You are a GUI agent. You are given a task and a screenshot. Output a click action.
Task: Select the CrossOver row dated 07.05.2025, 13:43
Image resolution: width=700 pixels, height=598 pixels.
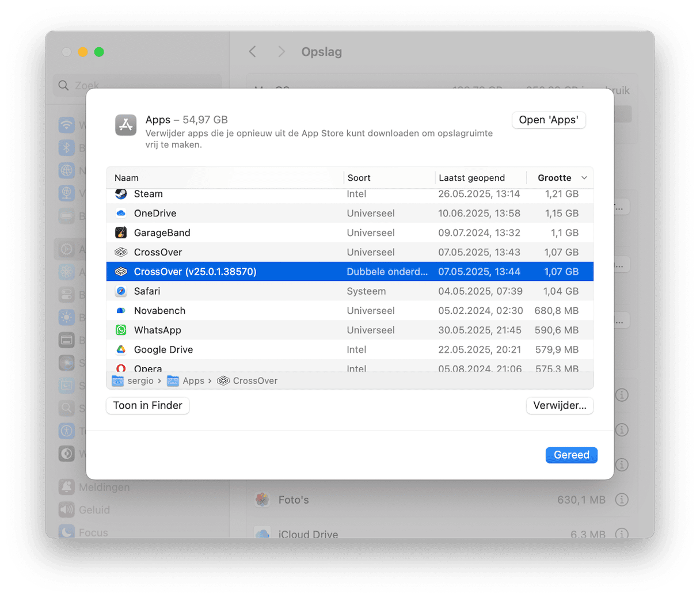tap(349, 252)
